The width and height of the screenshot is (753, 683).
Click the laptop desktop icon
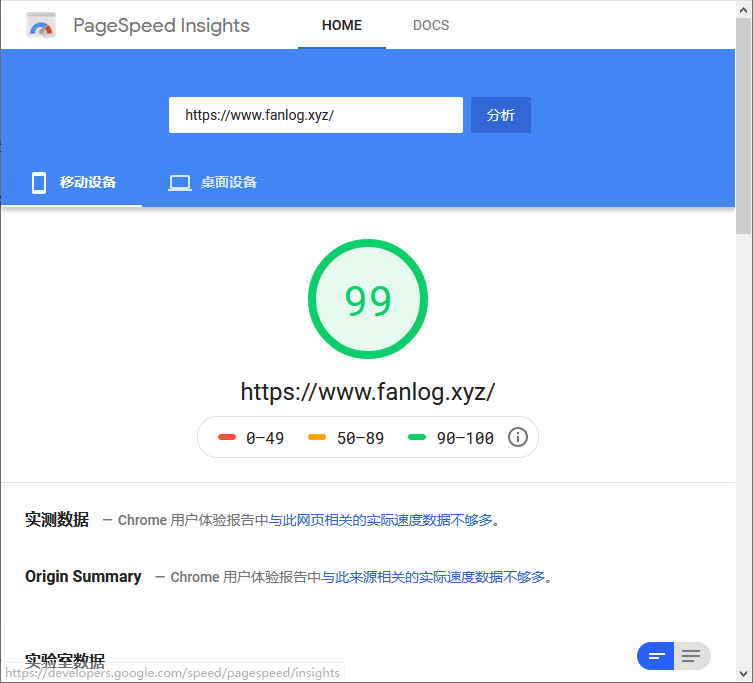click(x=180, y=183)
